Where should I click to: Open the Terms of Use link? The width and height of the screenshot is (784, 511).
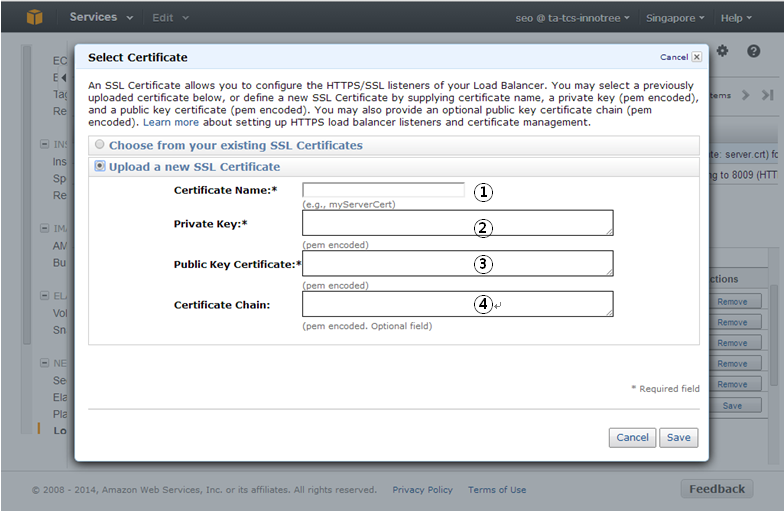(497, 490)
